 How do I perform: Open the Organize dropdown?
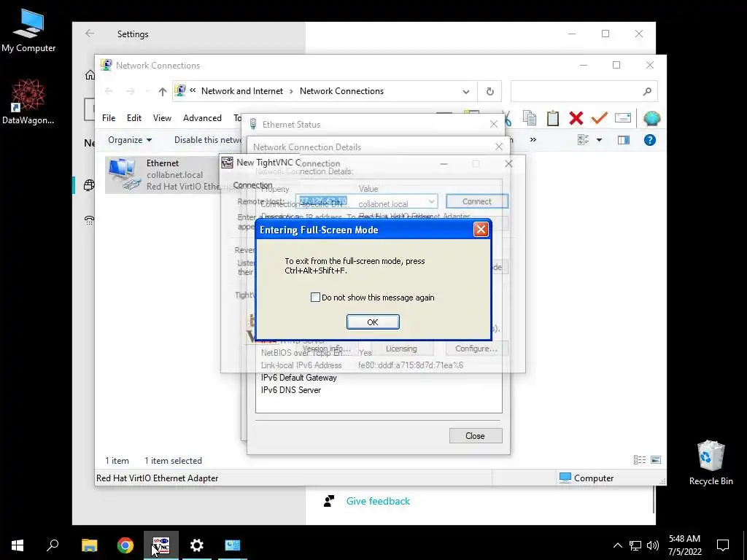point(130,140)
